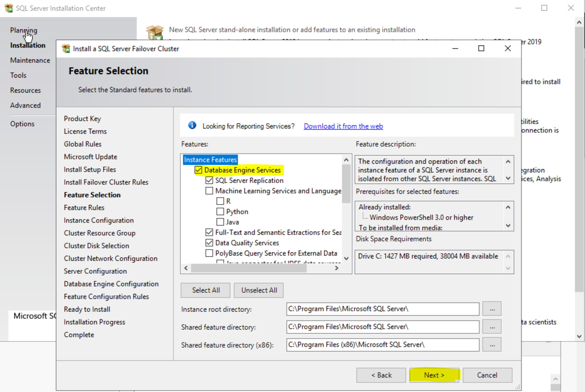The image size is (585, 392).
Task: Open the Advanced section in Installation Center
Action: tap(25, 105)
